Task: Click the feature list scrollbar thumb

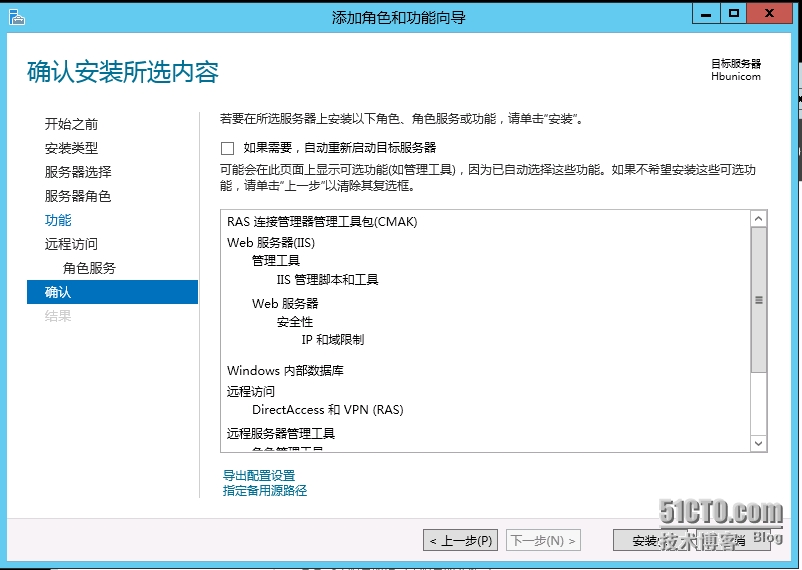Action: [759, 300]
